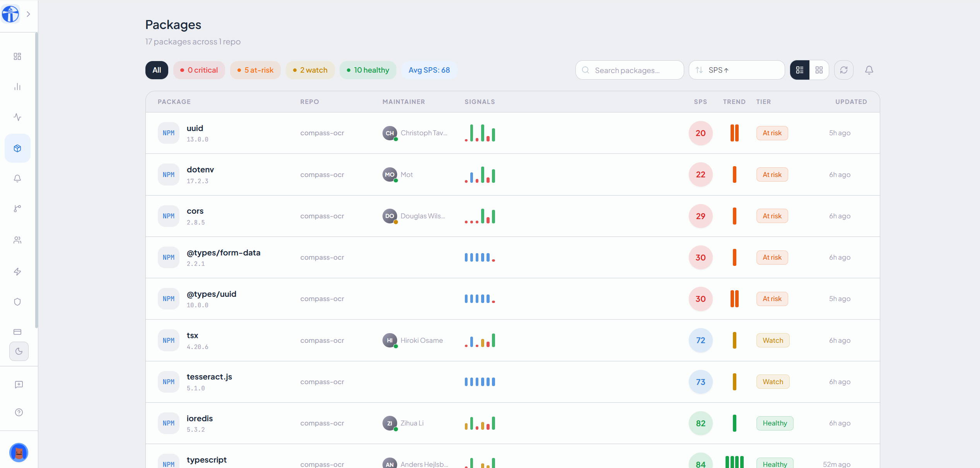980x468 pixels.
Task: Open the dotenv package row
Action: pyautogui.click(x=513, y=175)
